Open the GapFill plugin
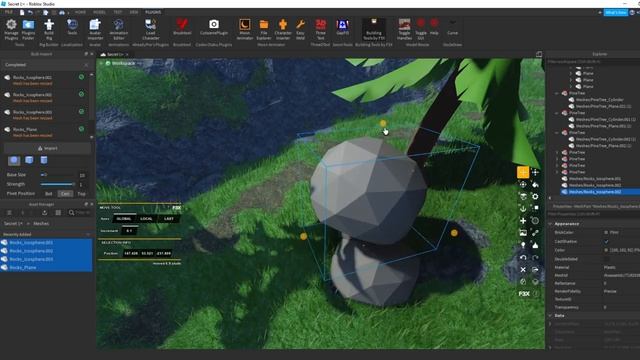Image resolution: width=640 pixels, height=360 pixels. 342,27
